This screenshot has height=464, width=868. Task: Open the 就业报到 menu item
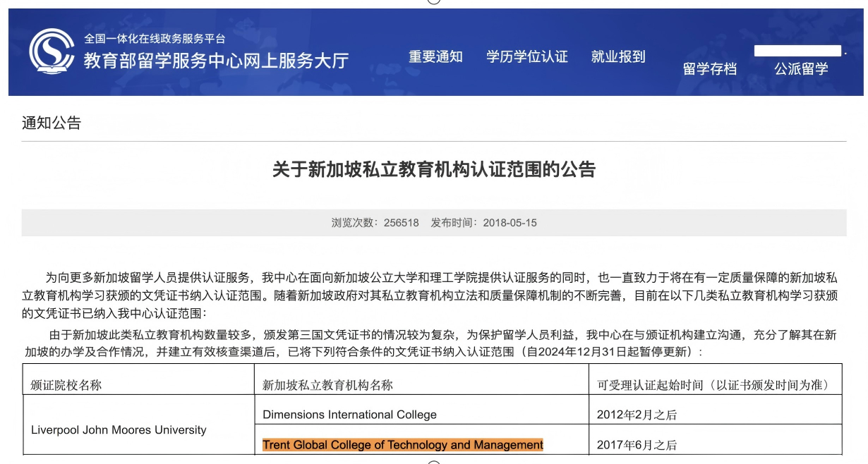click(618, 57)
